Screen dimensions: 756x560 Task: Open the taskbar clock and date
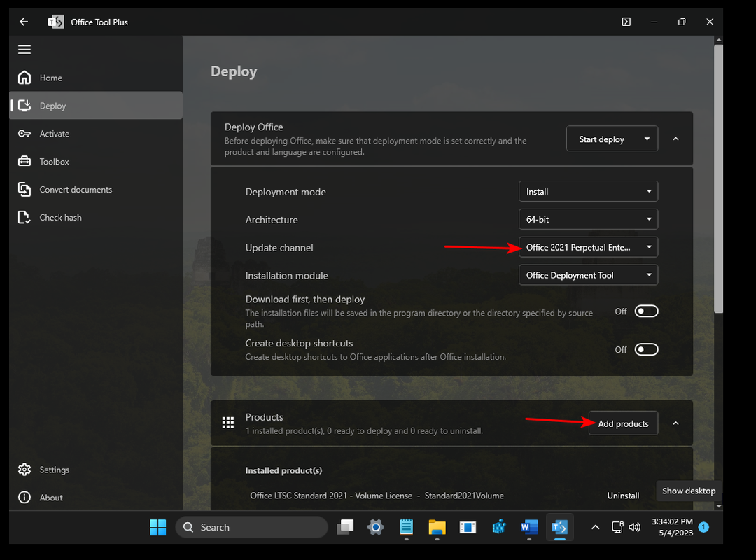tap(672, 527)
